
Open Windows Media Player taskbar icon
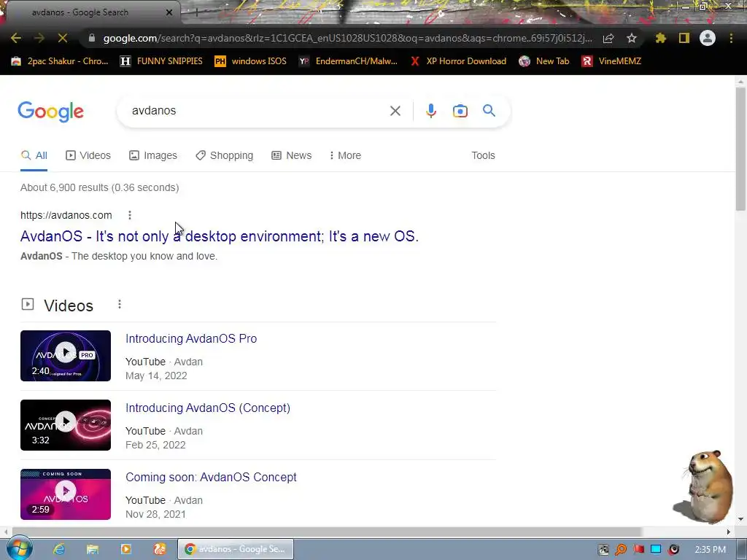point(126,549)
